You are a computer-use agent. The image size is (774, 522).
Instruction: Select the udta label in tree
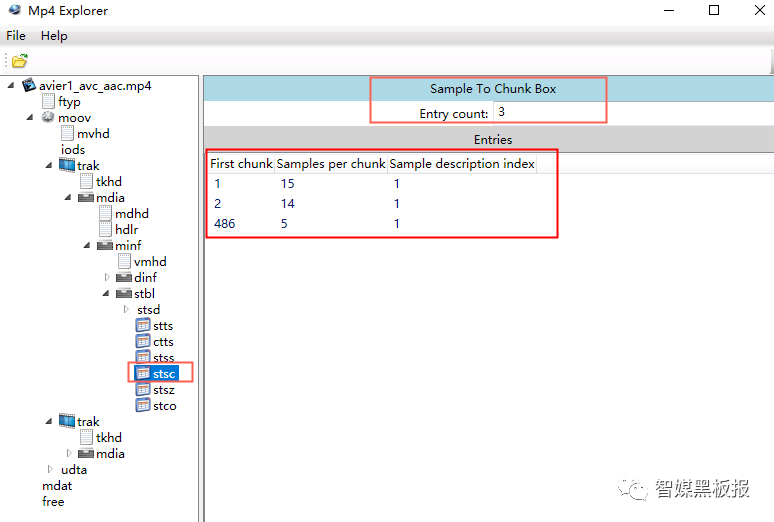74,470
